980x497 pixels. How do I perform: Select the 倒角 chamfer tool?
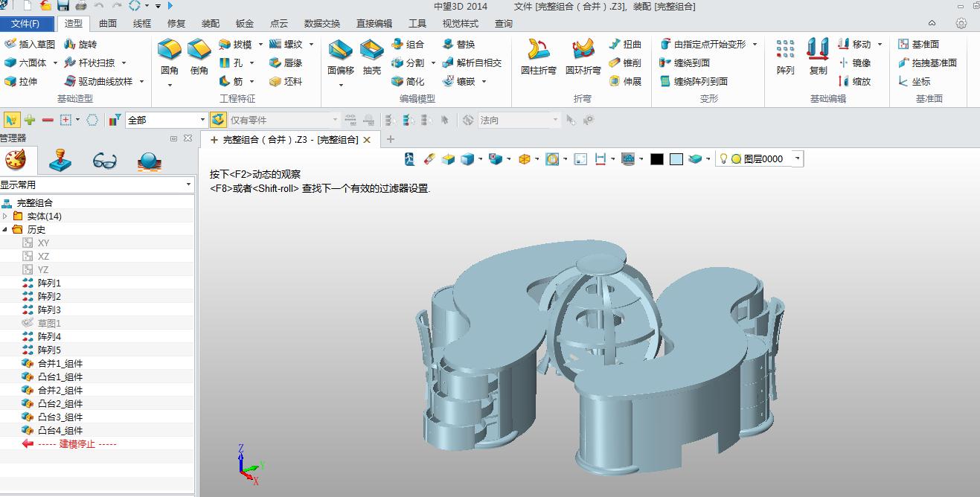(x=199, y=58)
